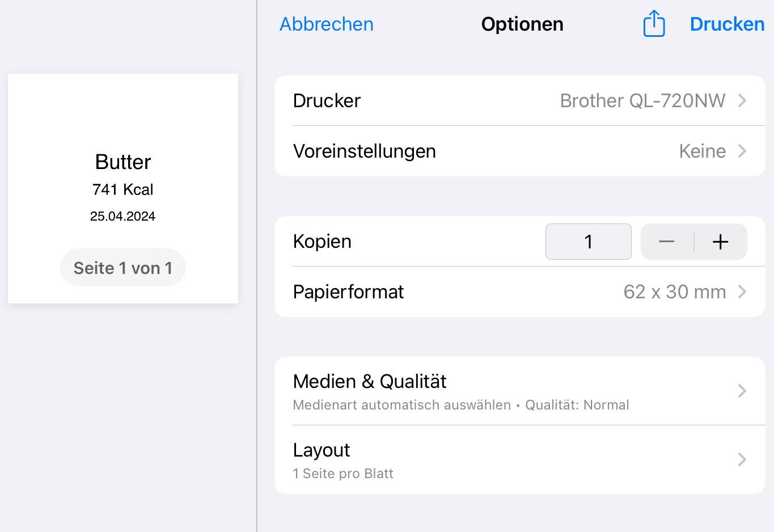Cancel printing with Abbrechen
Screen dimensions: 774x532
[327, 24]
